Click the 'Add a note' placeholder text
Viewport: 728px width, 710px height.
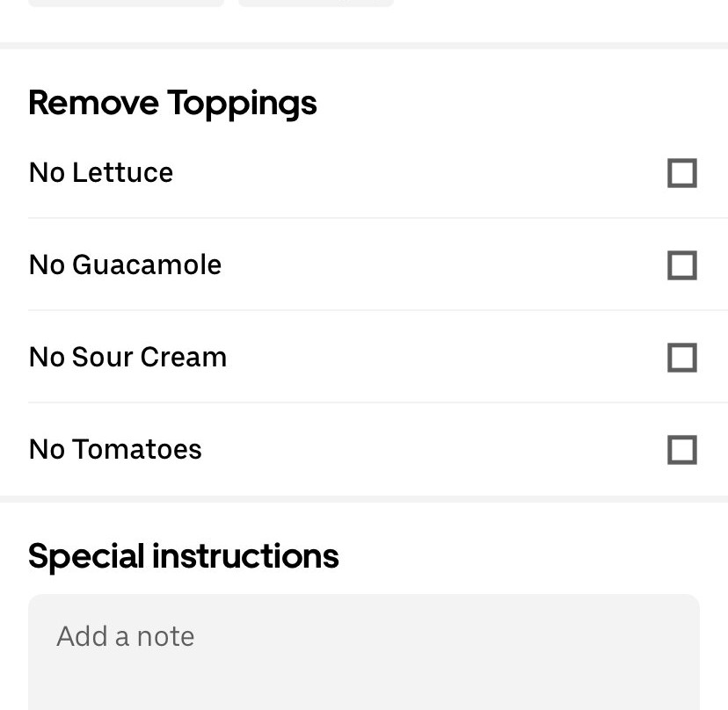point(126,636)
